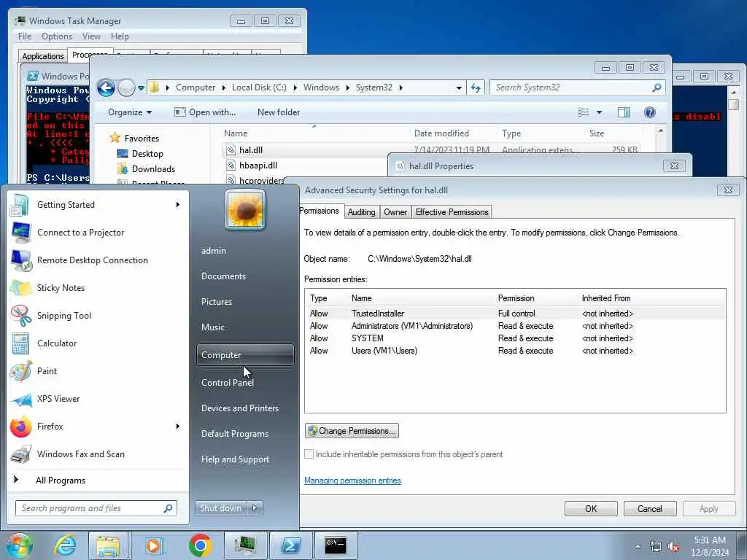
Task: Switch to Effective Permissions tab
Action: coord(452,212)
